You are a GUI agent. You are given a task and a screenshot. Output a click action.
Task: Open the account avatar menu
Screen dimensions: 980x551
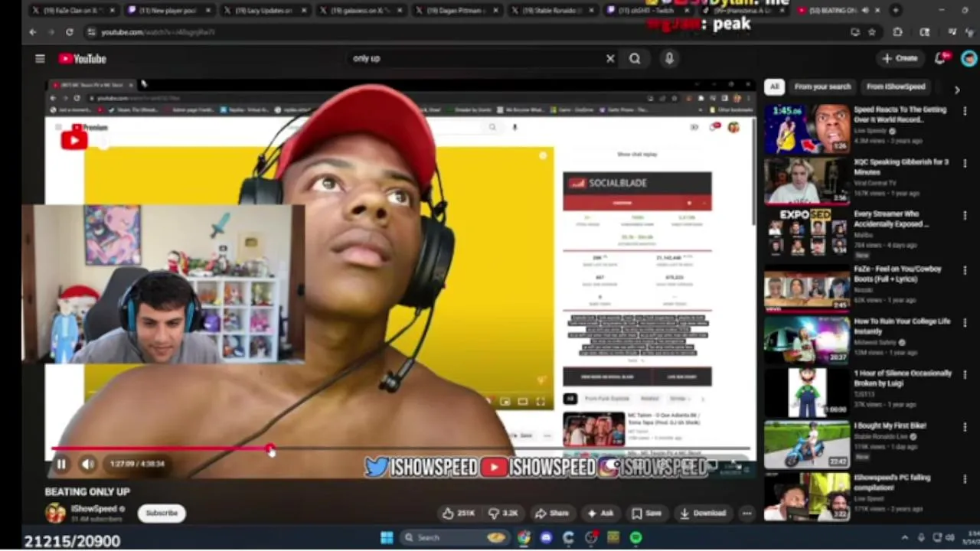(x=969, y=58)
